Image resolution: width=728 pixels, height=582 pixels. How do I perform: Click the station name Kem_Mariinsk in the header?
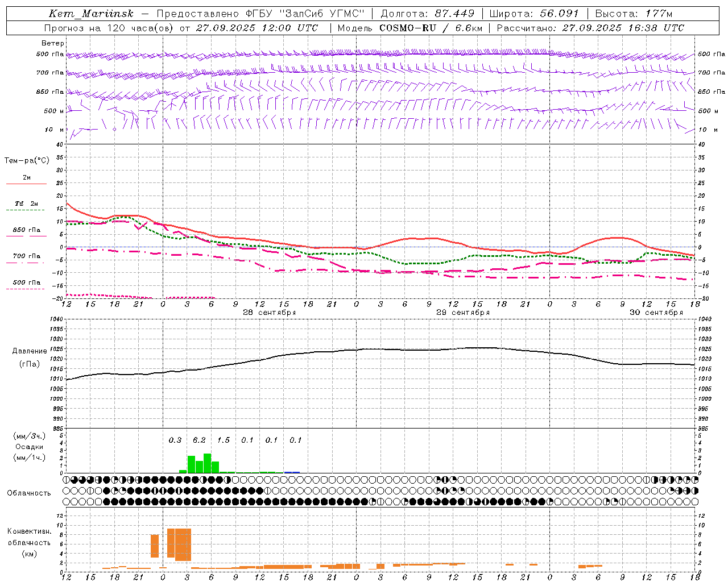pos(91,14)
